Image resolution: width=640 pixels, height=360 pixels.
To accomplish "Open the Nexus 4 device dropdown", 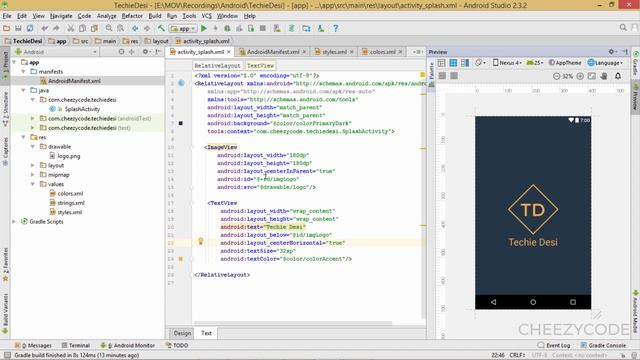I will 507,63.
